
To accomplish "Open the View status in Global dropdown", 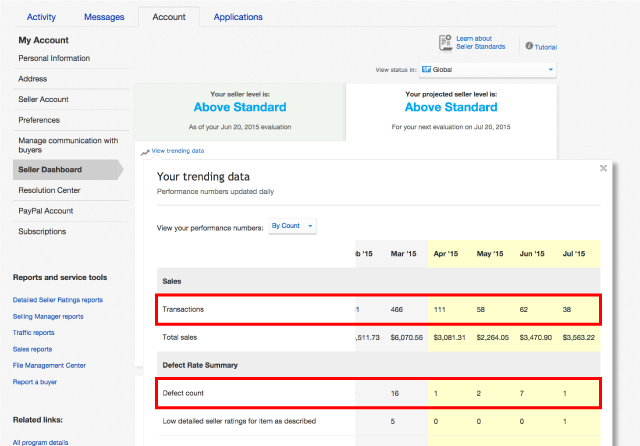I will [487, 69].
